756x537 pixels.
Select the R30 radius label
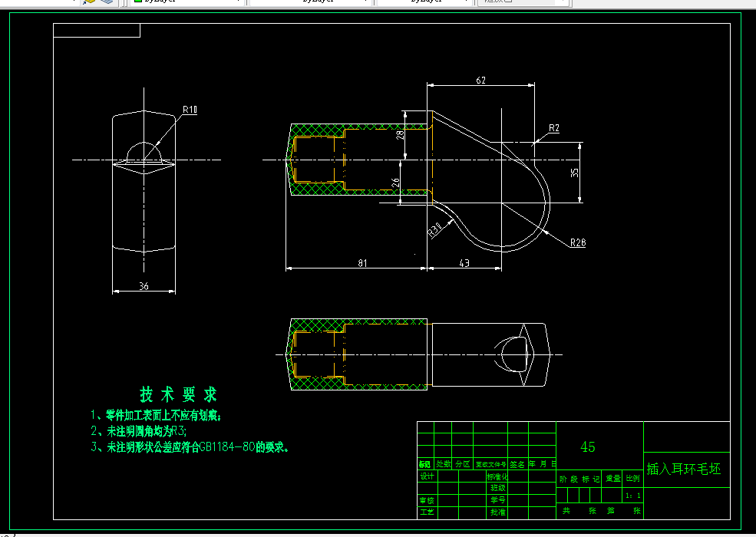[434, 230]
